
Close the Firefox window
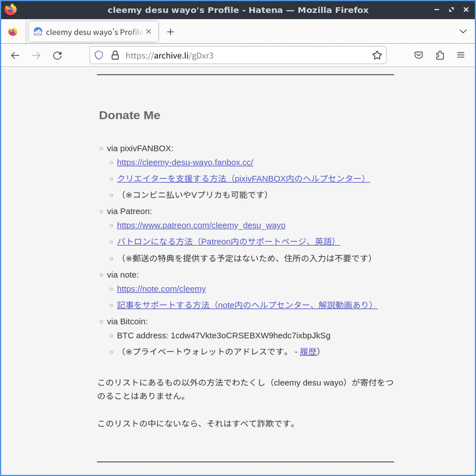click(x=466, y=10)
